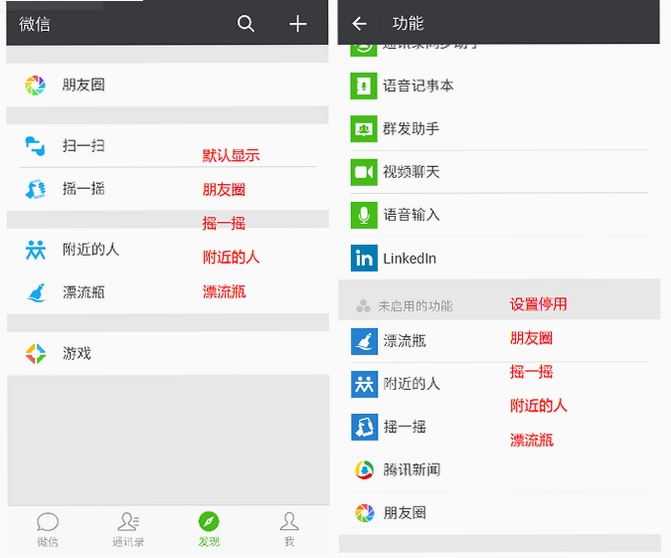The height and width of the screenshot is (558, 671).
Task: Open 朋友圈 label on Discover page
Action: pos(83,85)
